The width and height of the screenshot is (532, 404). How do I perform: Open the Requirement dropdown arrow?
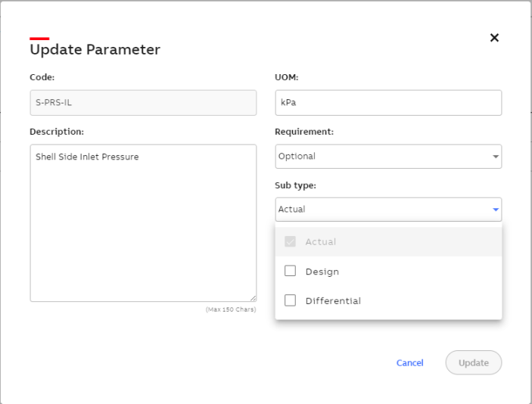click(x=496, y=157)
